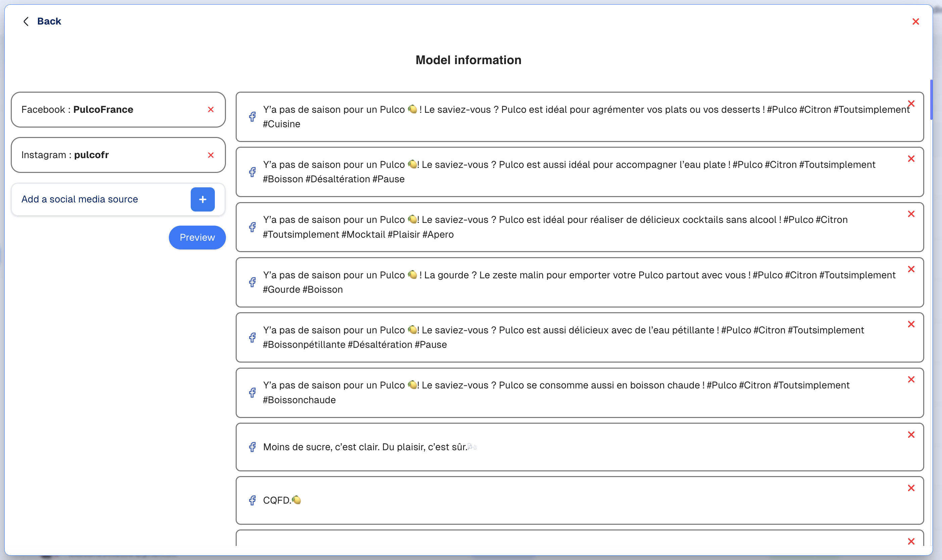
Task: Delete the eau pétillante post
Action: (911, 324)
